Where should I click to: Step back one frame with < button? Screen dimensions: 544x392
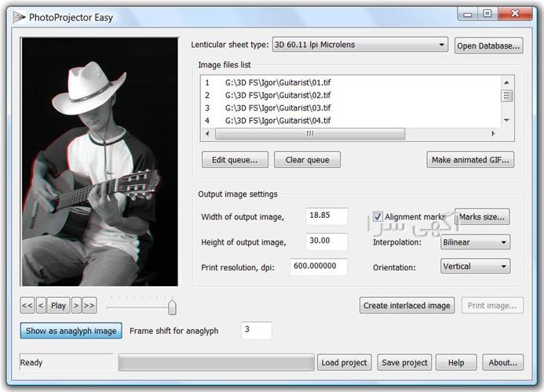pos(41,305)
